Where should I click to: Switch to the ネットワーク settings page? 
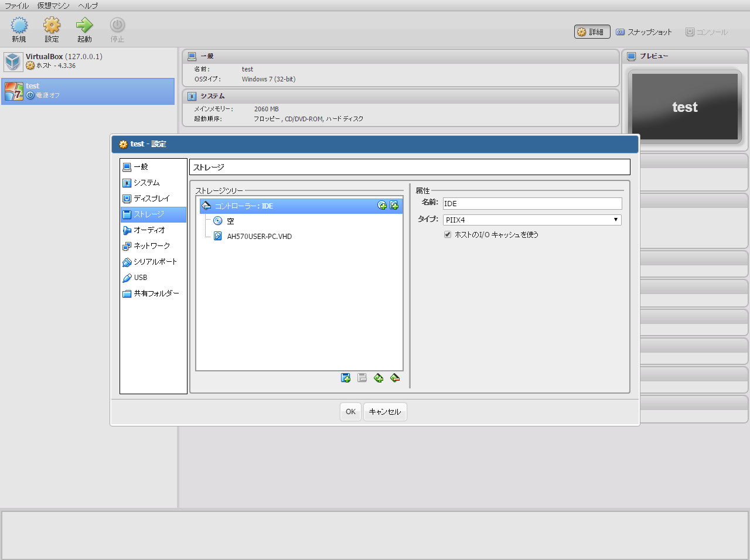coord(154,246)
